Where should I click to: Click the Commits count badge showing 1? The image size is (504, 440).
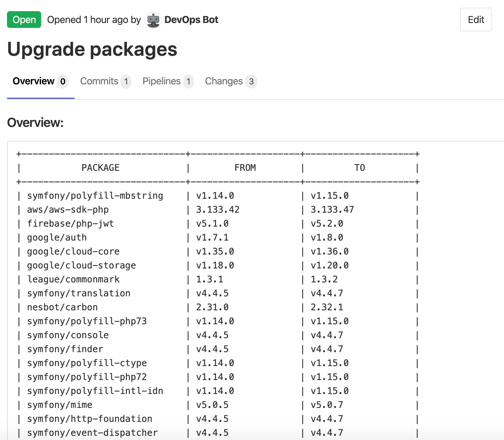(x=126, y=82)
